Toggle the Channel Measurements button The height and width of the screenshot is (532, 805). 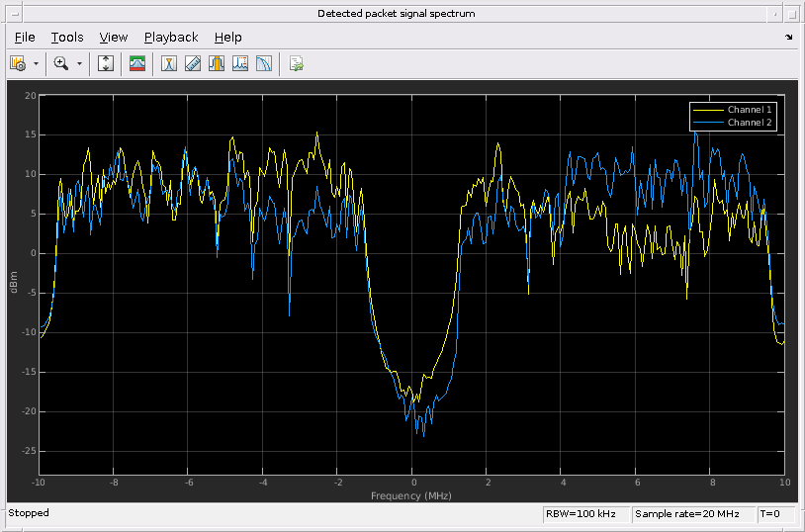pos(216,63)
